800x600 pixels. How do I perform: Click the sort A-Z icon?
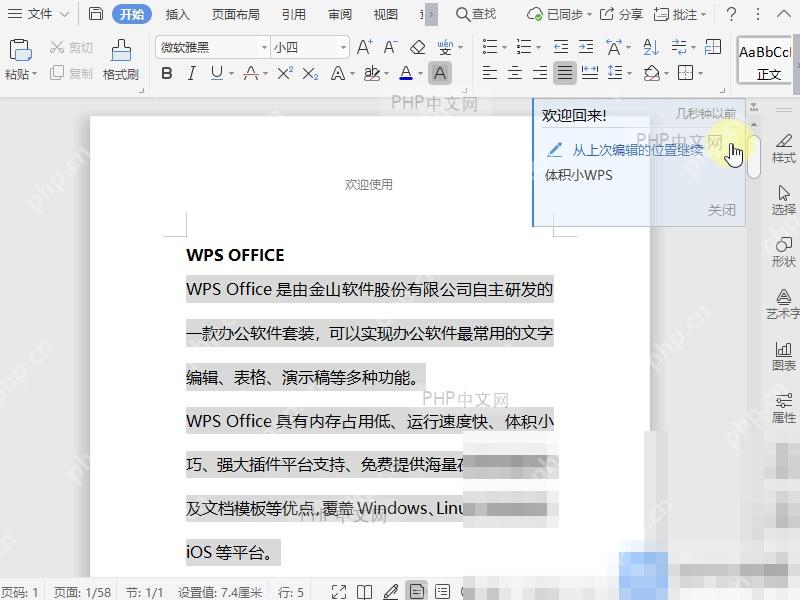click(x=651, y=47)
